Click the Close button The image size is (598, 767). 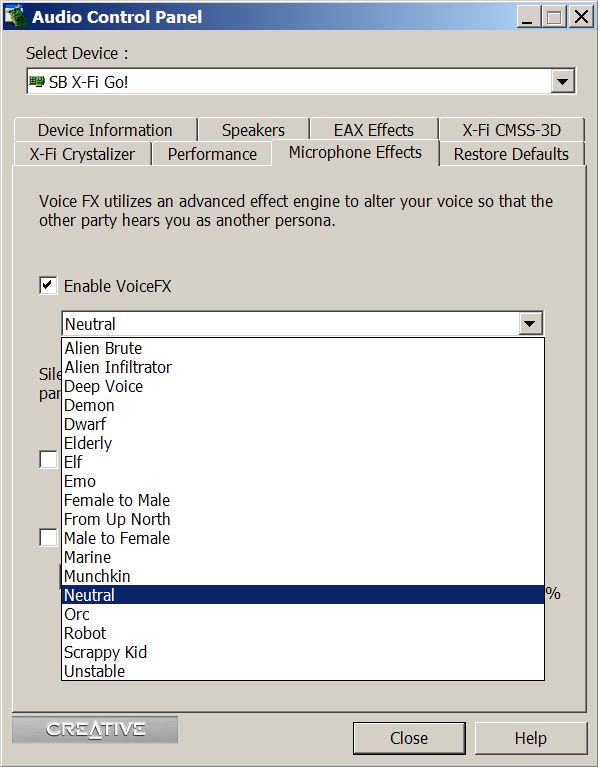coord(409,738)
